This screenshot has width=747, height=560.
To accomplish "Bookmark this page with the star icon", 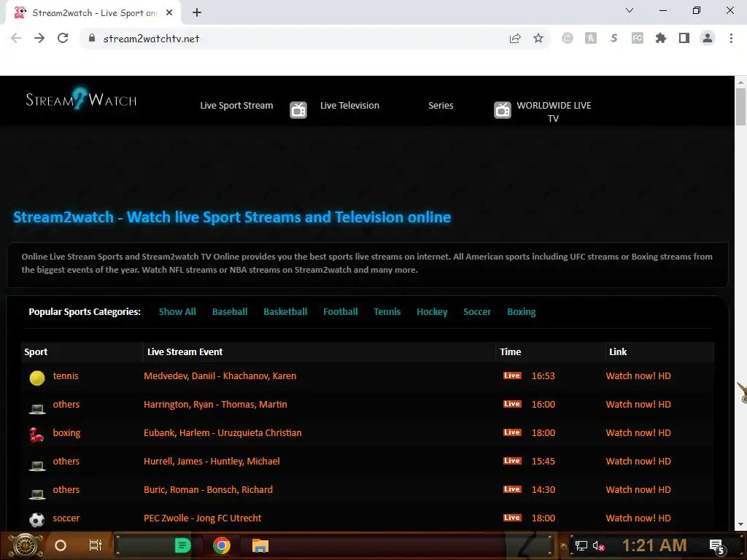I will tap(538, 38).
